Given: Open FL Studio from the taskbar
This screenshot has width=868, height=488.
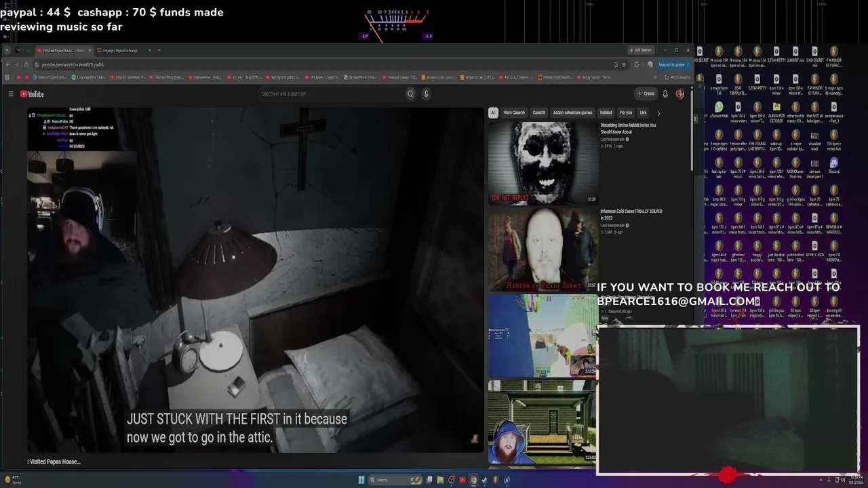Looking at the screenshot, I should 496,480.
